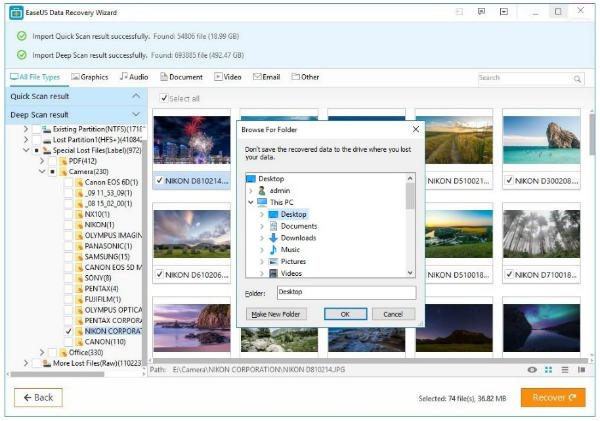The height and width of the screenshot is (421, 600).
Task: Select the All File Types tab
Action: click(35, 77)
